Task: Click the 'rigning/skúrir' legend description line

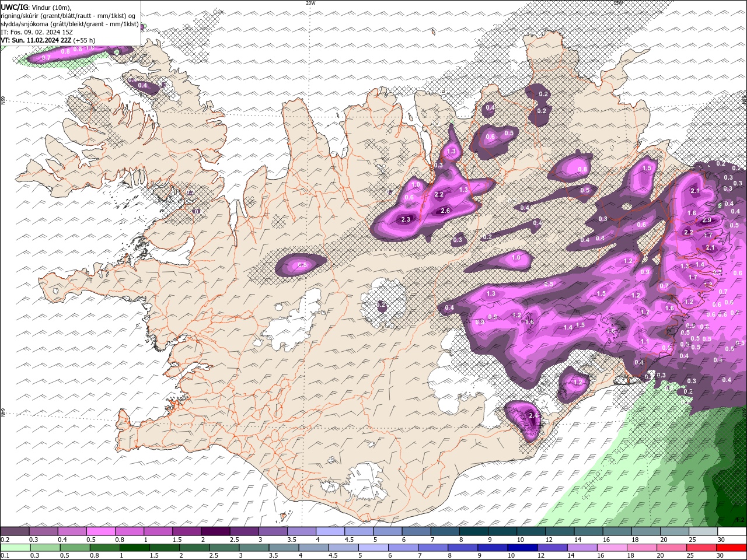Action: pyautogui.click(x=68, y=16)
